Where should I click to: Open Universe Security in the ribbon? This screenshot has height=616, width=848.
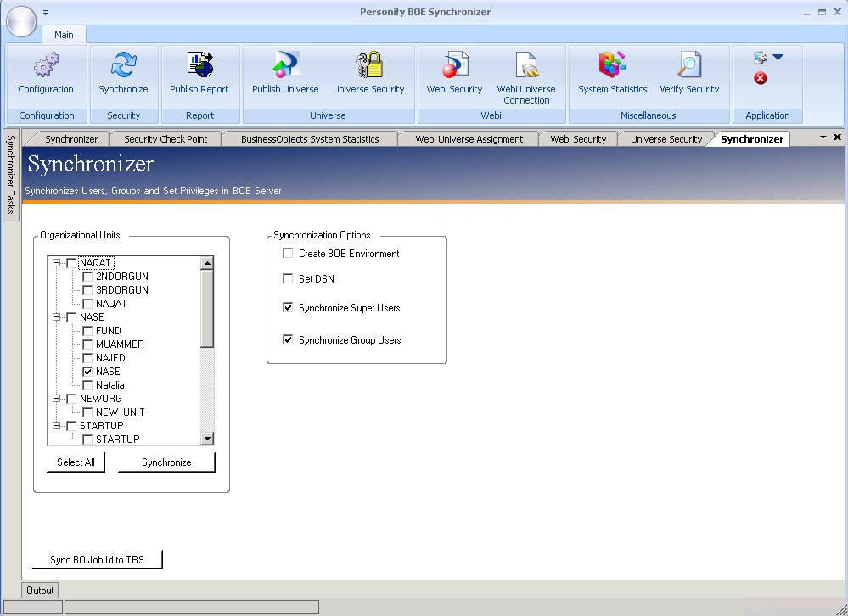click(x=368, y=66)
